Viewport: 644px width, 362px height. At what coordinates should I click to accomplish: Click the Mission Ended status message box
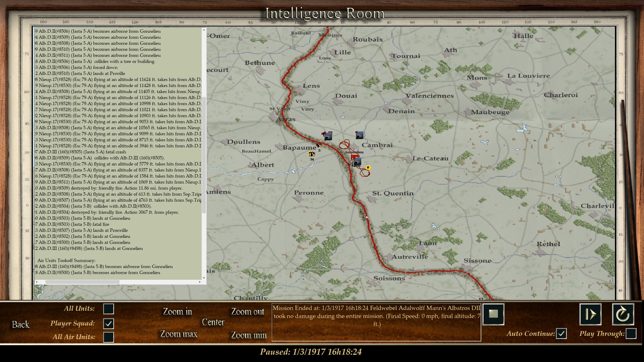[376, 323]
